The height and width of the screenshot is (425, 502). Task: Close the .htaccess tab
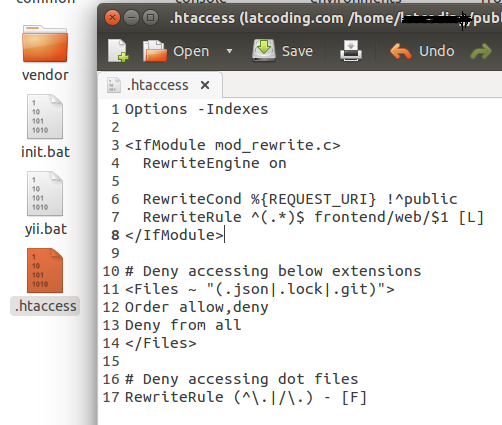(205, 85)
